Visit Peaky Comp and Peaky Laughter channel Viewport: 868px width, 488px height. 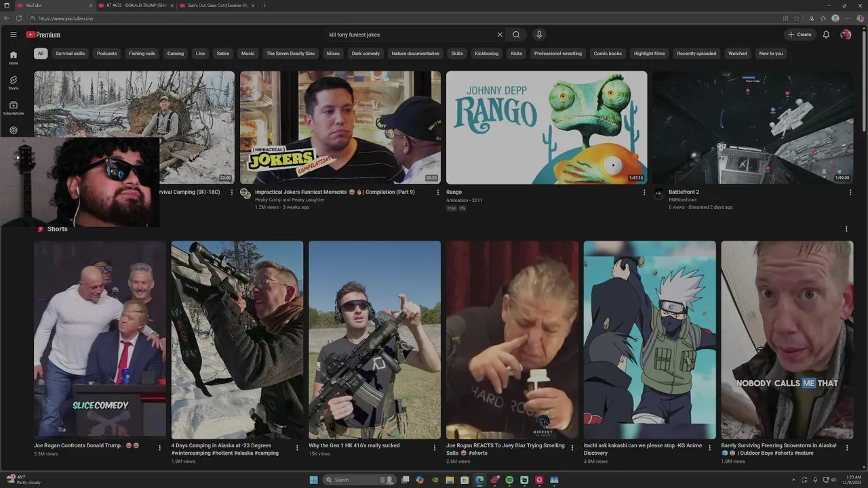click(x=290, y=200)
